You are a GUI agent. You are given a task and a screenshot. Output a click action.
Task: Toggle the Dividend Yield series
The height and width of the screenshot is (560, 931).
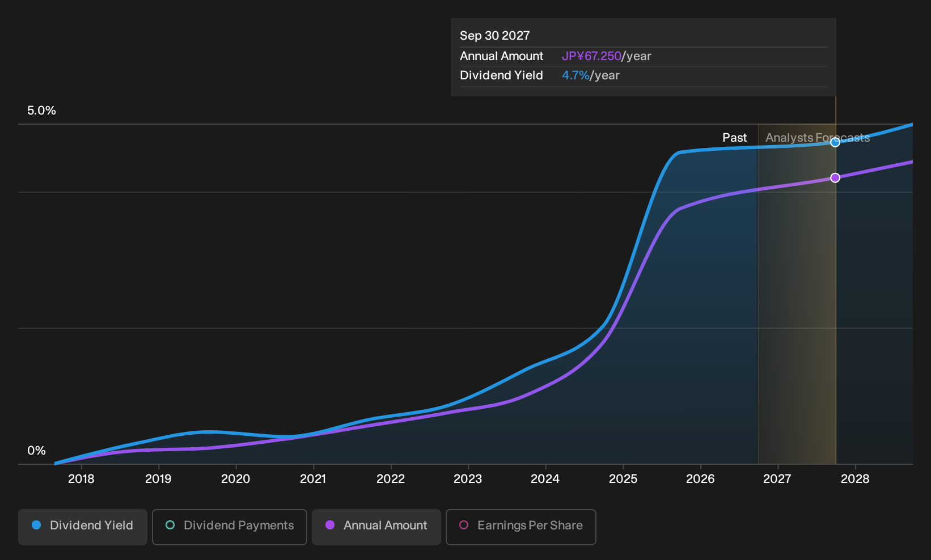[x=83, y=527]
